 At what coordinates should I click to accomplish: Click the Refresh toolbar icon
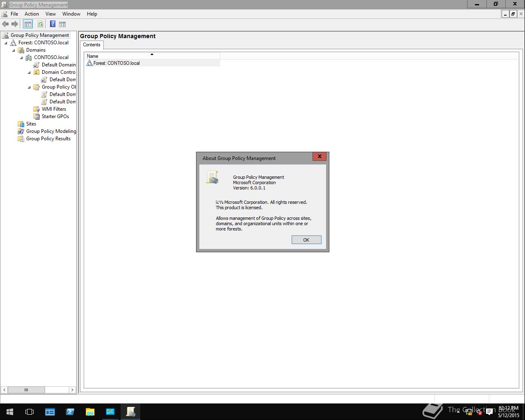point(40,24)
